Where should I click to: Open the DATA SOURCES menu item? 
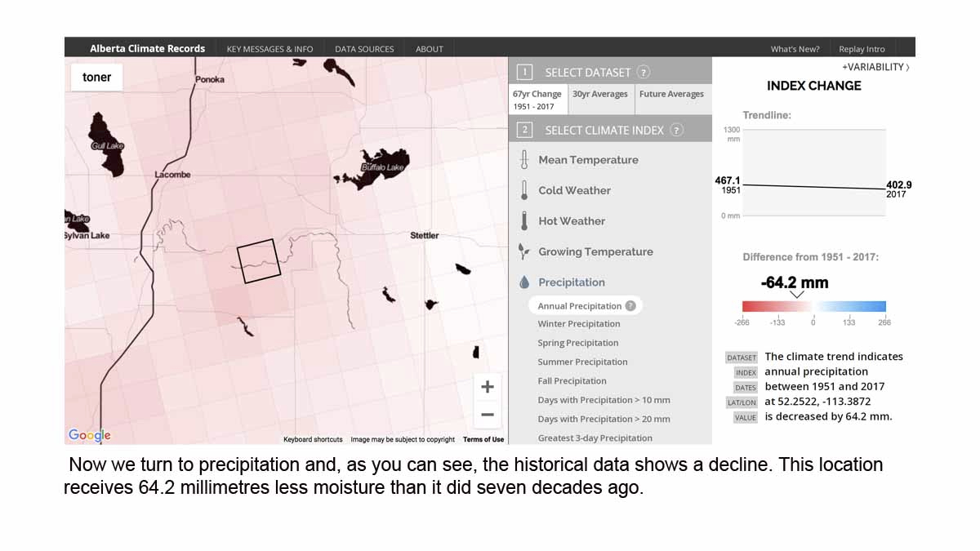click(364, 48)
